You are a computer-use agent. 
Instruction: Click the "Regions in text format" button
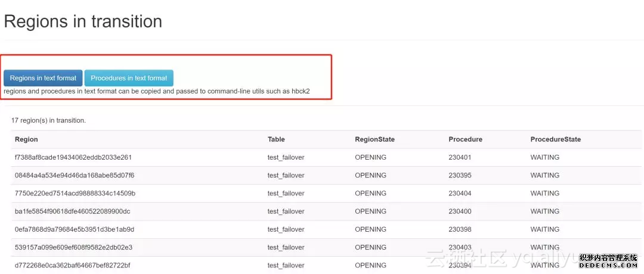(43, 78)
